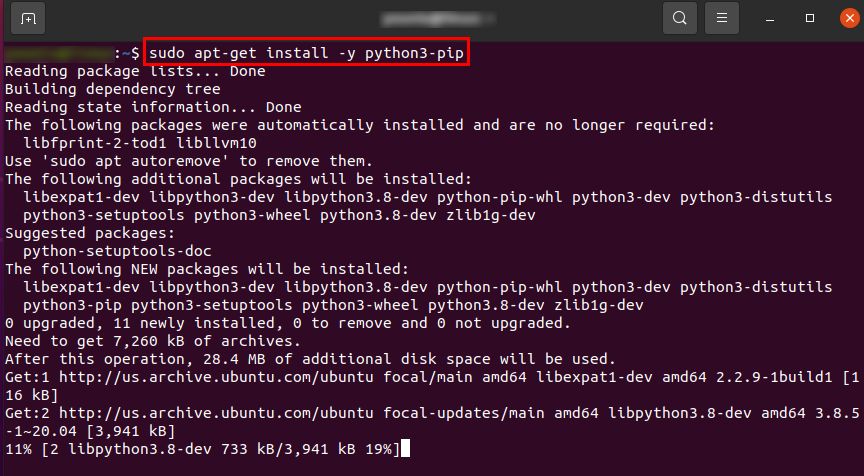Click the 'Reading package lists... Done' line
Image resolution: width=864 pixels, height=476 pixels.
(135, 71)
